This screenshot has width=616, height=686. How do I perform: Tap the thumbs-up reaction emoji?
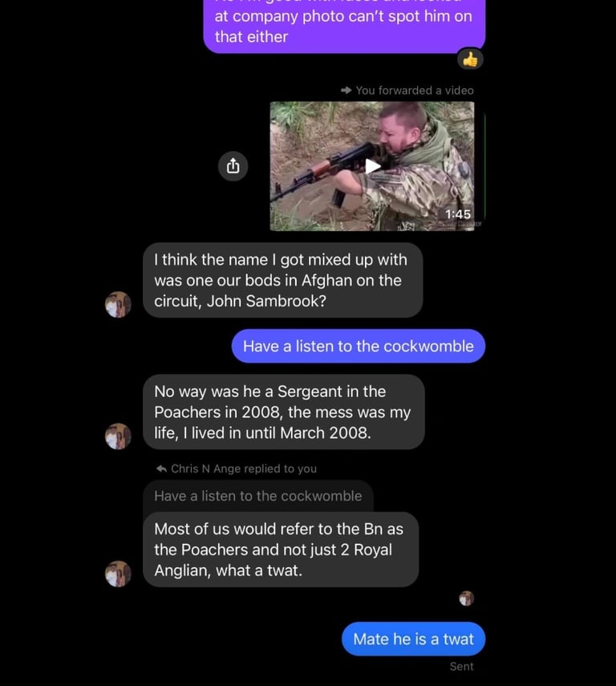click(470, 59)
